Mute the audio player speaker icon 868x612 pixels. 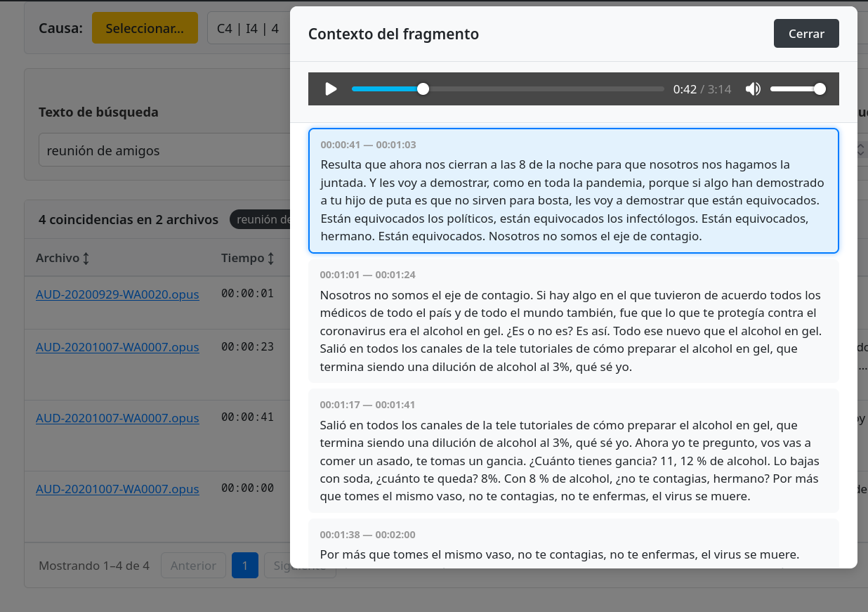(x=753, y=89)
